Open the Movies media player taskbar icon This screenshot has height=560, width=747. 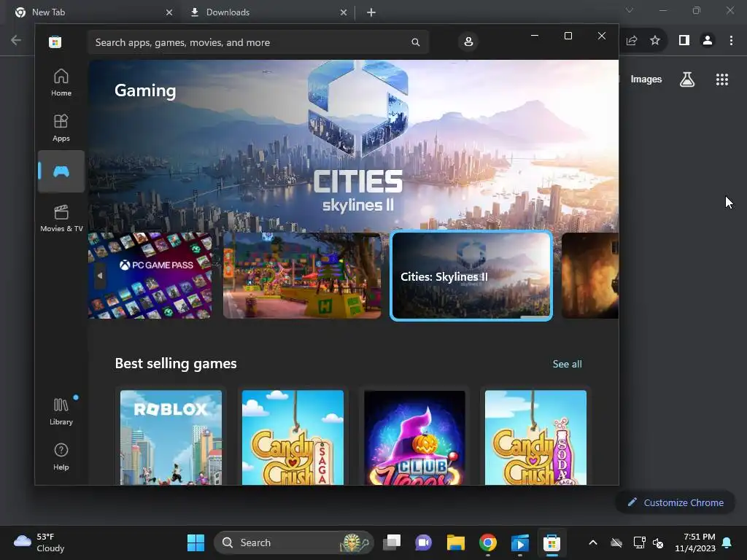tap(519, 542)
